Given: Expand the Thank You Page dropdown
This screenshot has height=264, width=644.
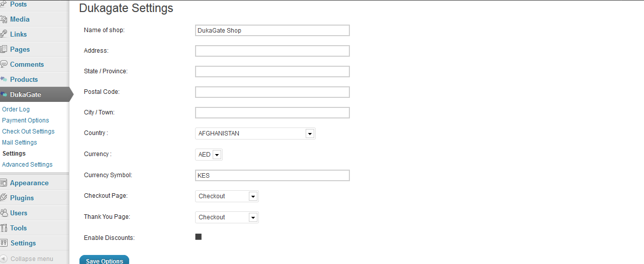Looking at the screenshot, I should pyautogui.click(x=227, y=217).
